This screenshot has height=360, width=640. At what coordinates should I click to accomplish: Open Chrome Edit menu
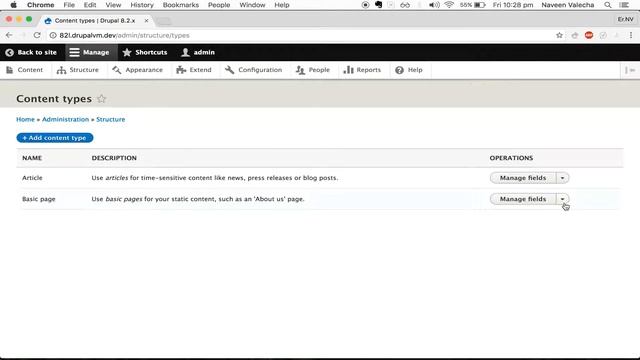[90, 5]
